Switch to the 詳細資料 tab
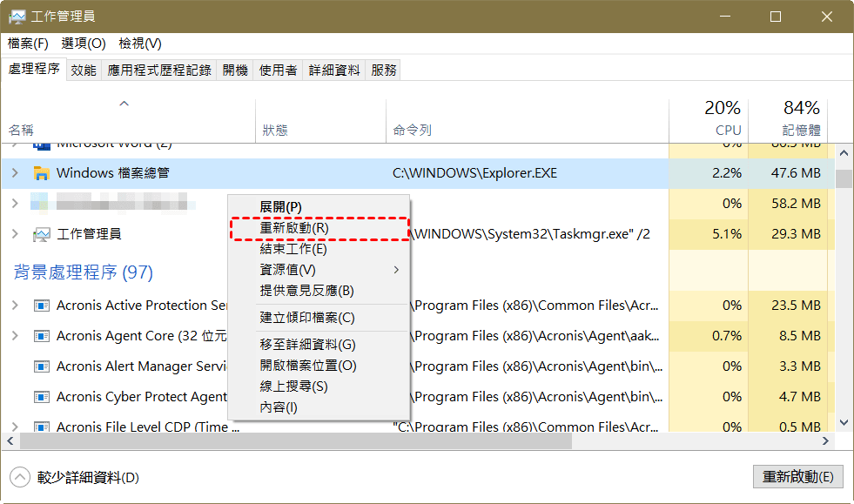 tap(334, 71)
